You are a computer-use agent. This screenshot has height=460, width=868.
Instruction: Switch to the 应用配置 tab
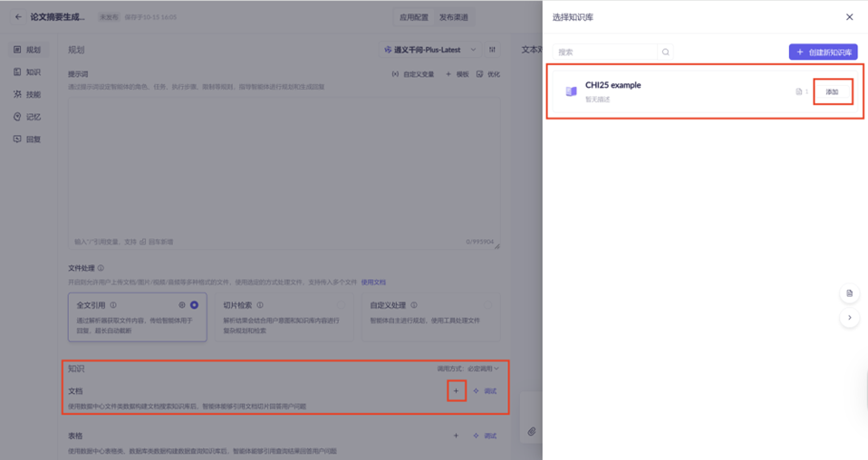coord(414,17)
